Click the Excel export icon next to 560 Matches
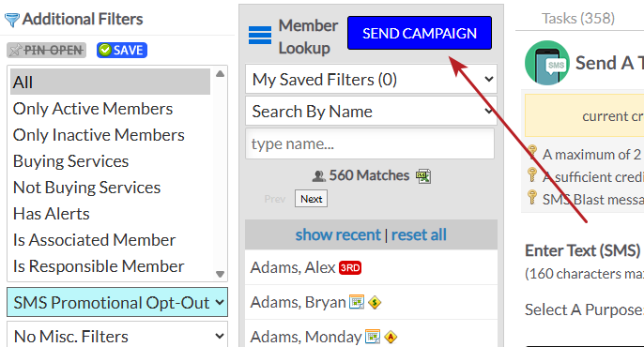This screenshot has width=644, height=347. [423, 176]
